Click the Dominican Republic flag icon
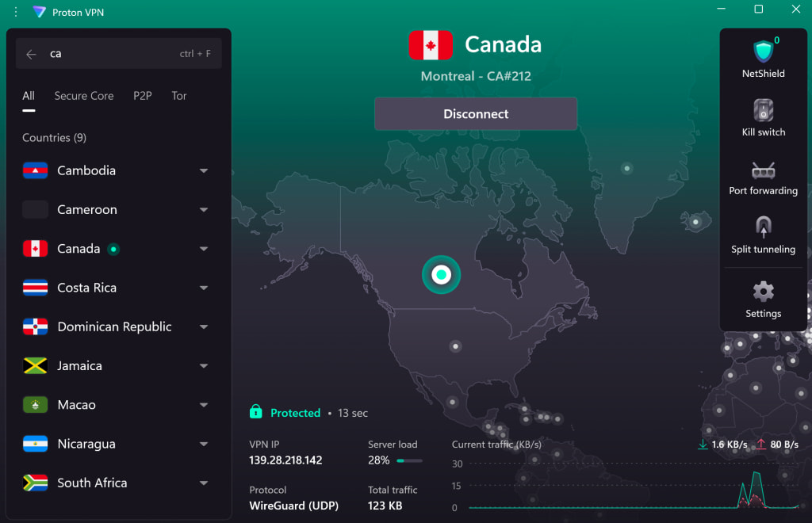 35,326
